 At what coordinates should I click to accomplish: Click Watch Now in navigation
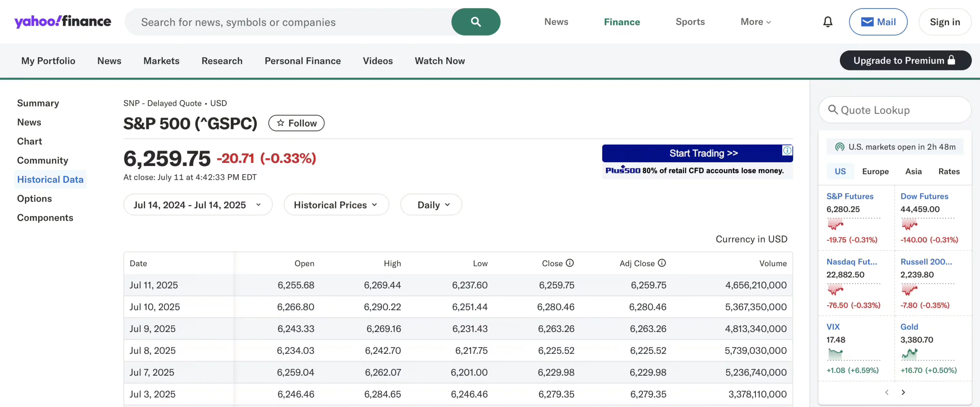(x=440, y=60)
